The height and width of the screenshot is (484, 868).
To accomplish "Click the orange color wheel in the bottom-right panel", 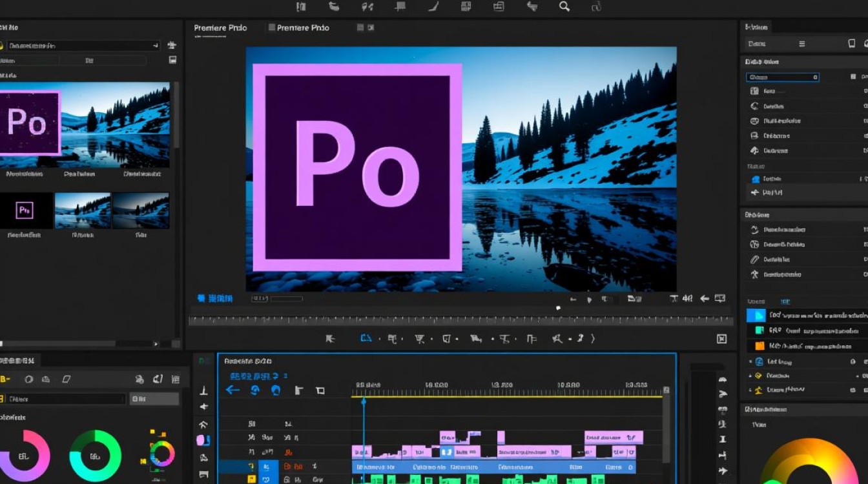I will 809,461.
